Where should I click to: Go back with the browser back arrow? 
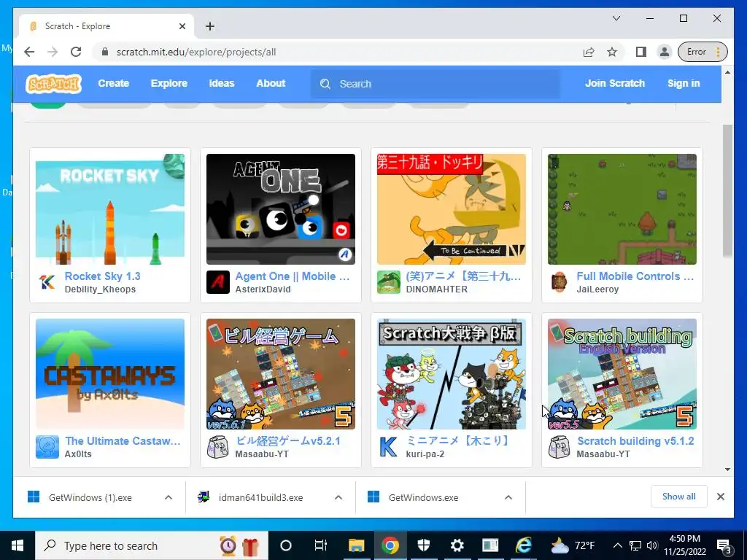click(29, 52)
